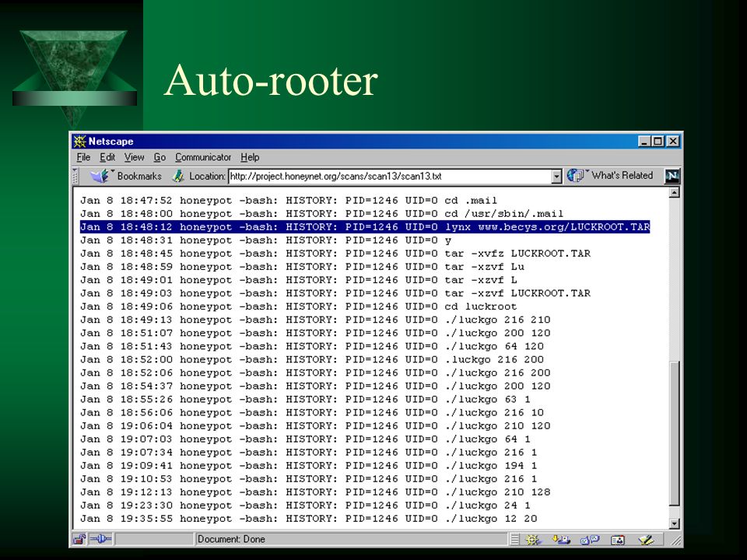Click the 'tar -xvfz LUCKROOT.TAR' log line
Viewport: 747px width, 560px height.
[335, 254]
